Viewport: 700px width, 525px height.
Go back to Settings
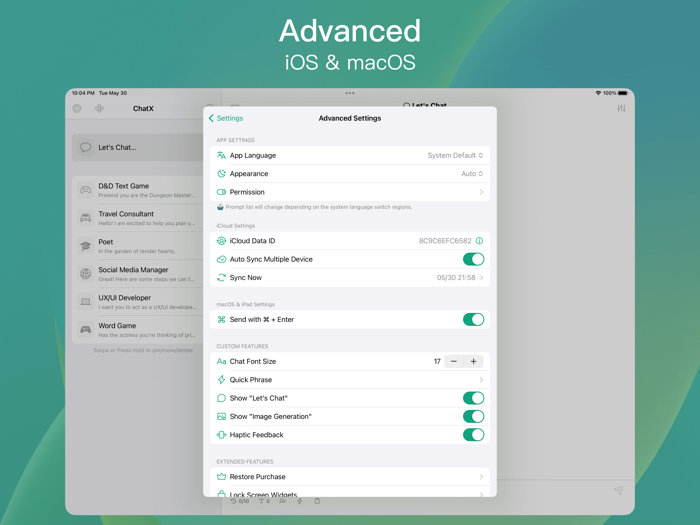click(x=226, y=118)
